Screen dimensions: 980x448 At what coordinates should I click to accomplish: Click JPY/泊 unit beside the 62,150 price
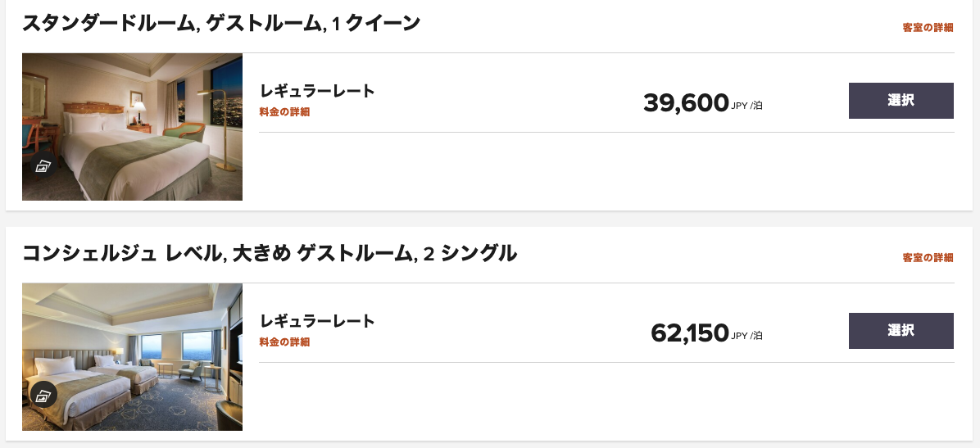pyautogui.click(x=746, y=336)
